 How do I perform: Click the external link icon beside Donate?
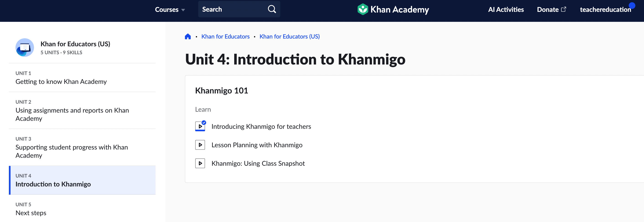563,9
